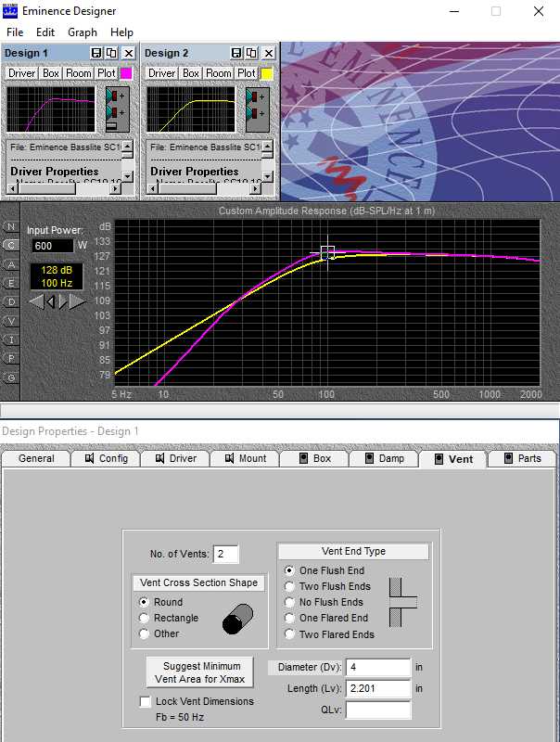The height and width of the screenshot is (742, 560).
Task: Move graph cursor far left with large arrow
Action: coord(36,301)
